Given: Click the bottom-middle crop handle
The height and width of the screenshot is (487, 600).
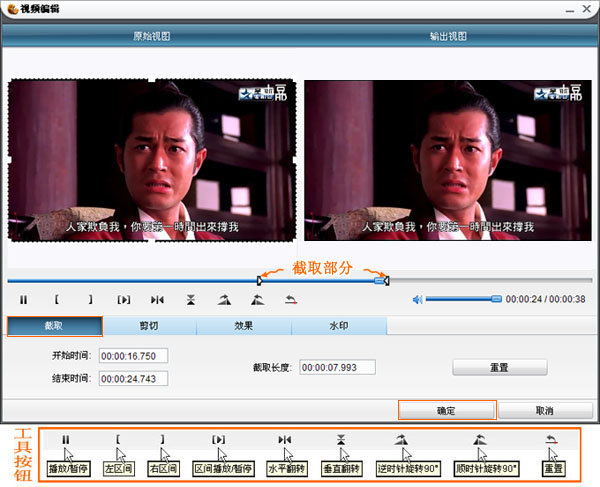Looking at the screenshot, I should 152,241.
